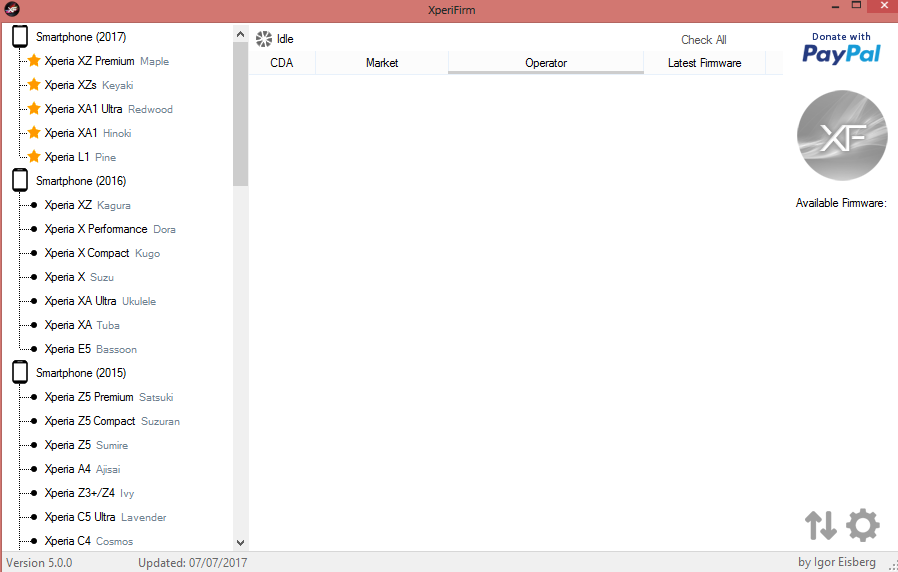Sort by the Operator column header
898x572 pixels.
(x=545, y=63)
